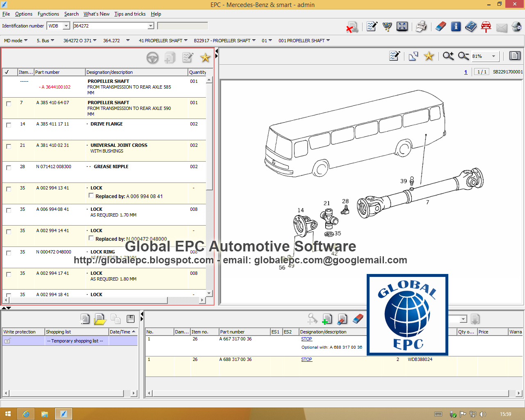
Task: Open the Functions menu
Action: click(x=48, y=14)
